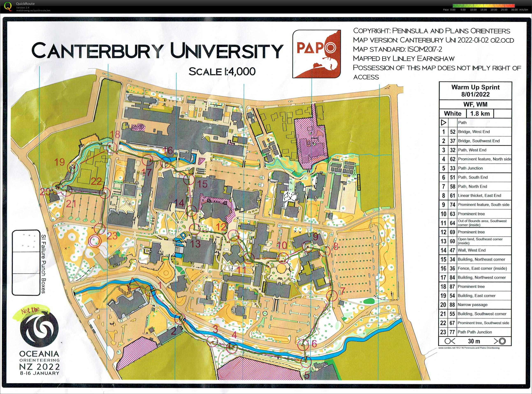Click the 'Map standard: ISOM2017-2' line
Viewport: 532px width, 394px height.
(398, 49)
